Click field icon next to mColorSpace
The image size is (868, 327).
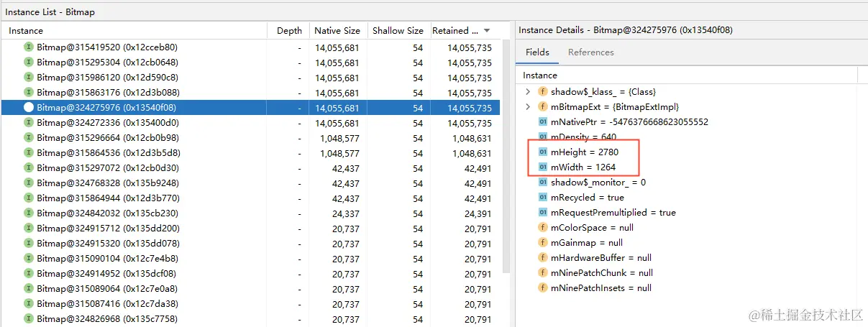(543, 228)
